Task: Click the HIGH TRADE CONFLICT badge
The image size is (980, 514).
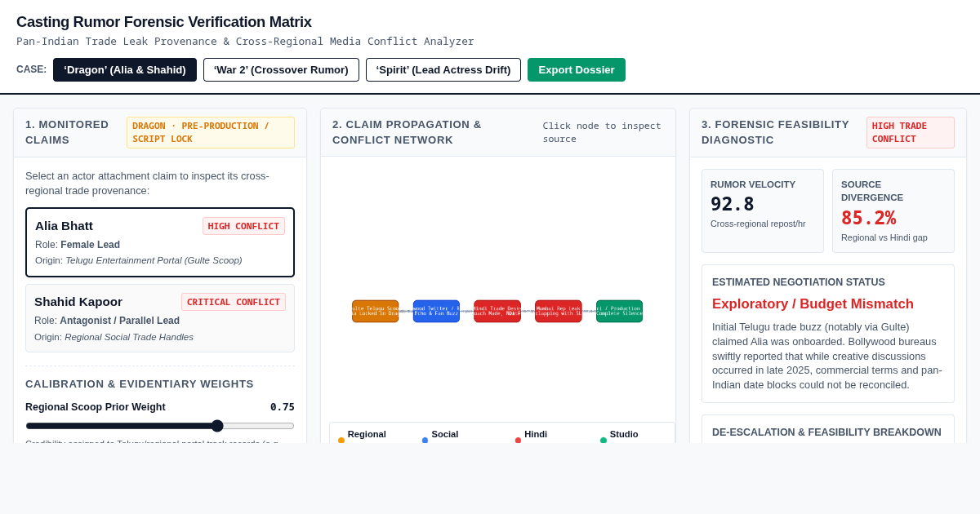Action: point(911,132)
